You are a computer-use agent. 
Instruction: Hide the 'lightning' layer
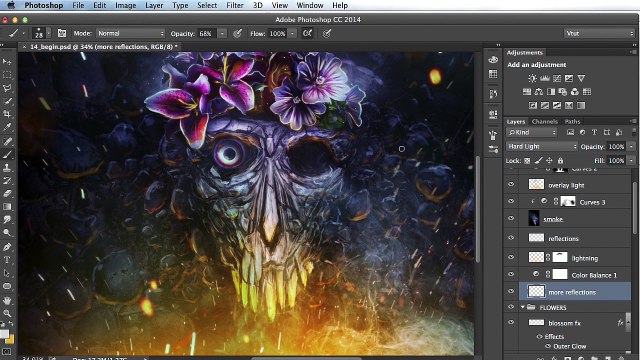point(511,257)
